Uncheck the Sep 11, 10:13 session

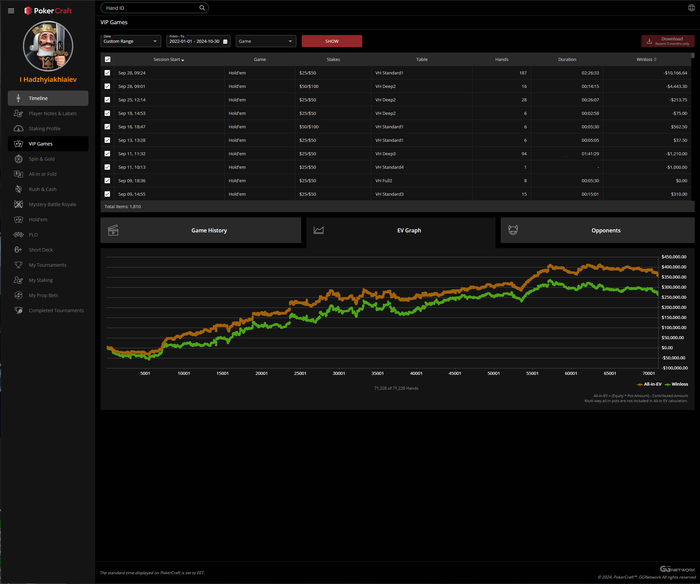108,167
